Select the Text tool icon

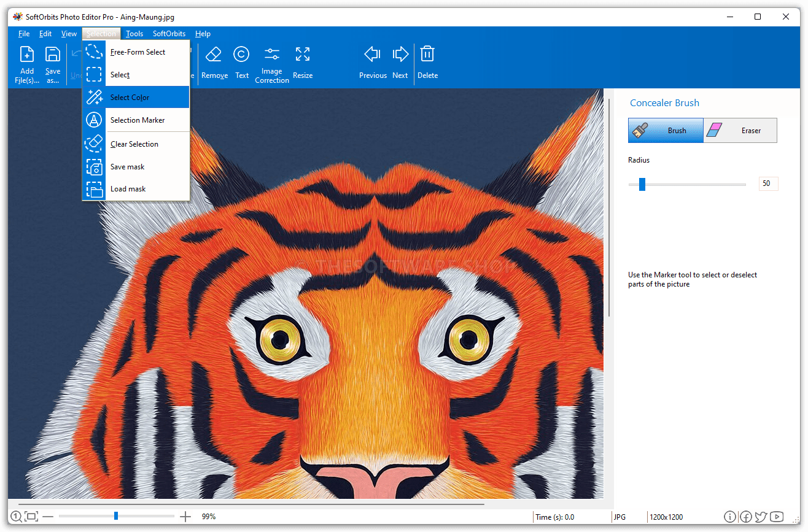241,54
